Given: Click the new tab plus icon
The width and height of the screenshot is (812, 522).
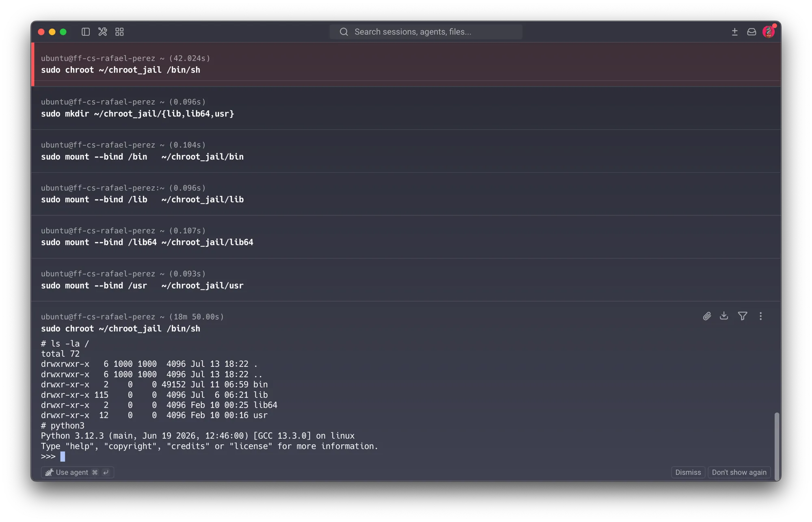Looking at the screenshot, I should (734, 32).
